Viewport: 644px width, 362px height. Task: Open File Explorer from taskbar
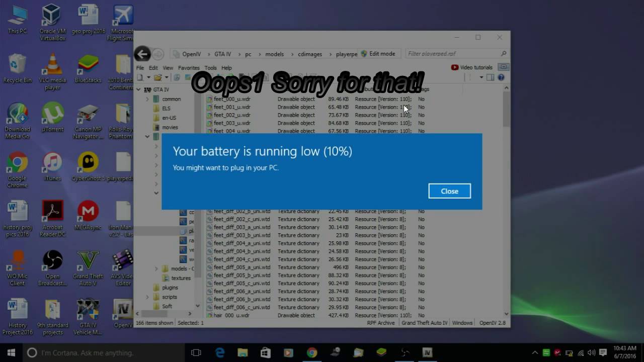coord(243,353)
